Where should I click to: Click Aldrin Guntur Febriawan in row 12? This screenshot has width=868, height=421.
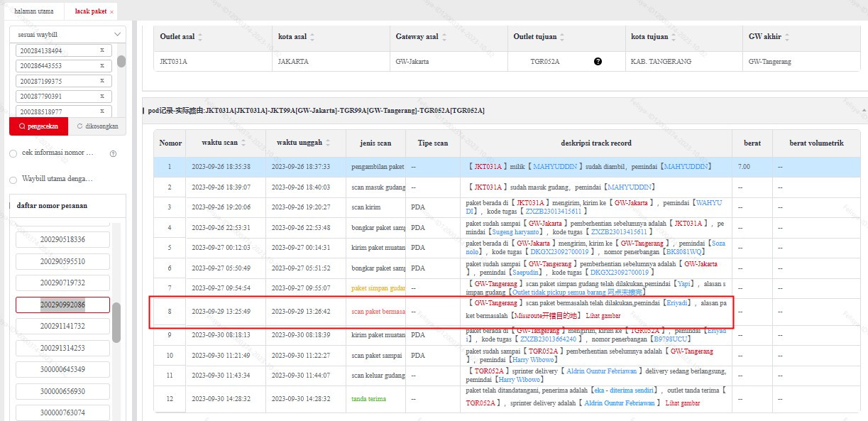(620, 403)
